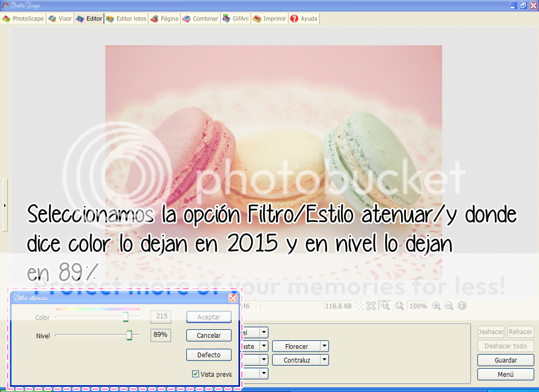Viewport: 539px width, 392px height.
Task: Toggle the transparency checkerboard icon
Action: click(359, 306)
